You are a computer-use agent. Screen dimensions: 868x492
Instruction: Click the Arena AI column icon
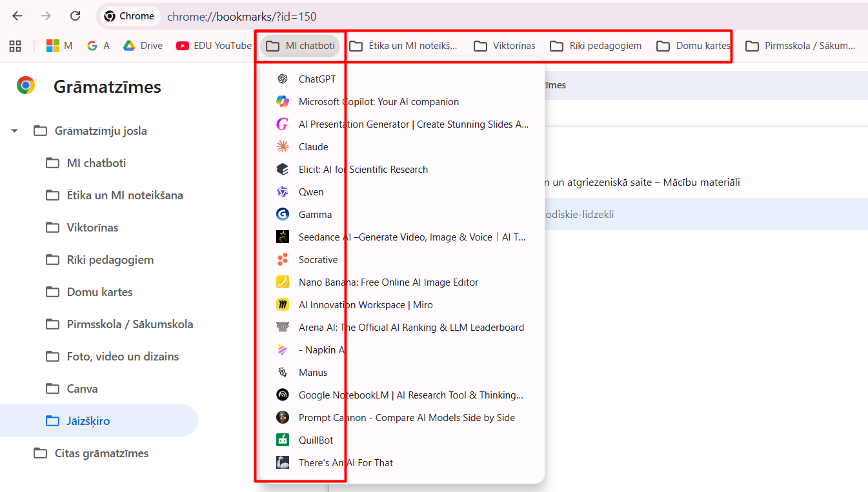(282, 328)
